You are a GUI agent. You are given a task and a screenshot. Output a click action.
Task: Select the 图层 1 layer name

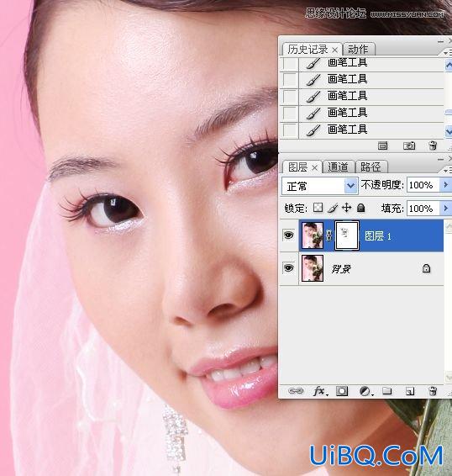377,235
